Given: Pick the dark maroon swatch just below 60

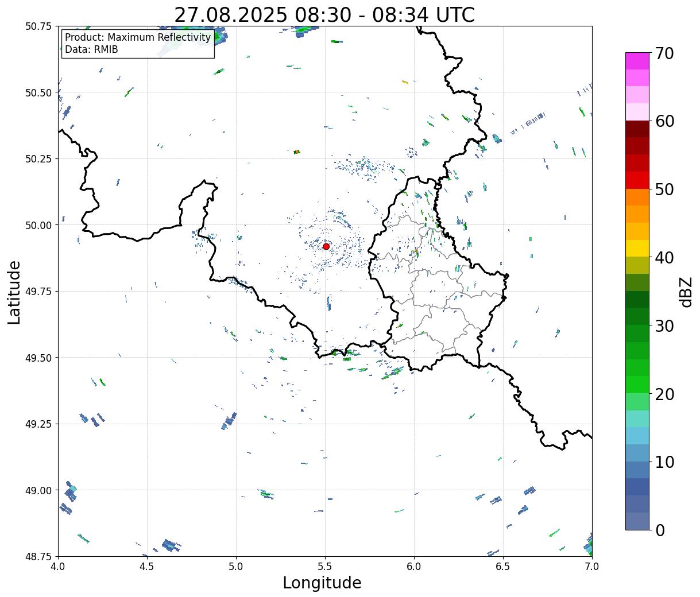Looking at the screenshot, I should tap(637, 129).
